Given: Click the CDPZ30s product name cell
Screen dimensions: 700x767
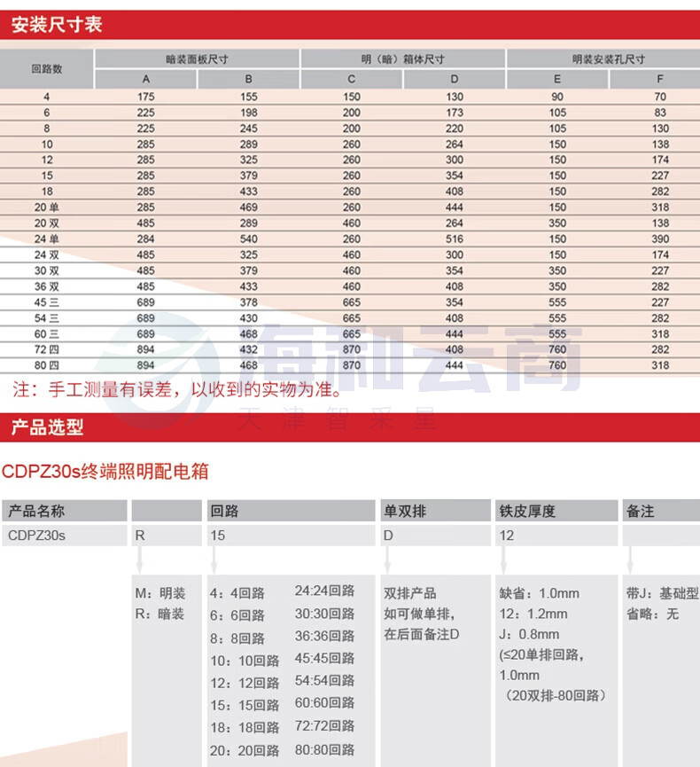Looking at the screenshot, I should (x=65, y=536).
